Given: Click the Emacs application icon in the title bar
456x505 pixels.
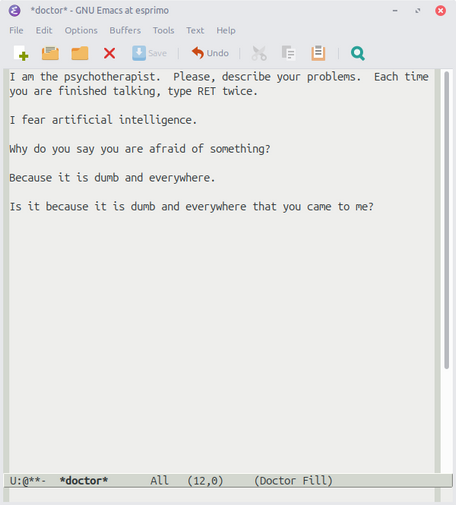Looking at the screenshot, I should point(14,11).
